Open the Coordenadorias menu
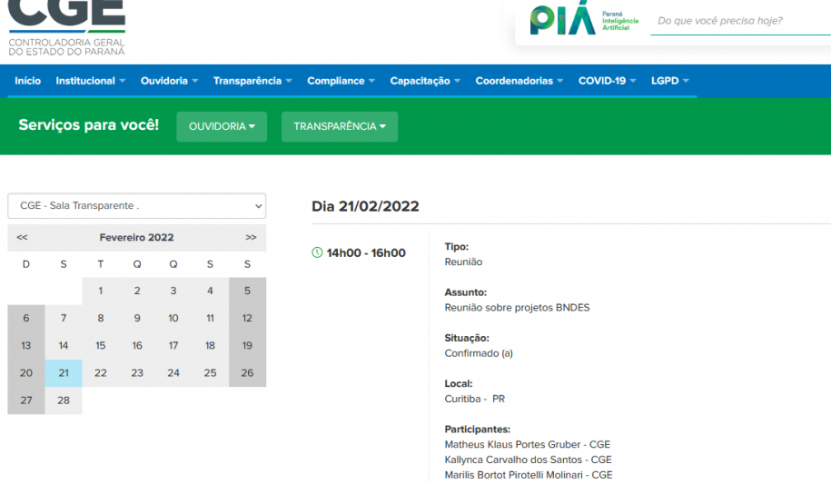The width and height of the screenshot is (831, 504). [x=519, y=81]
